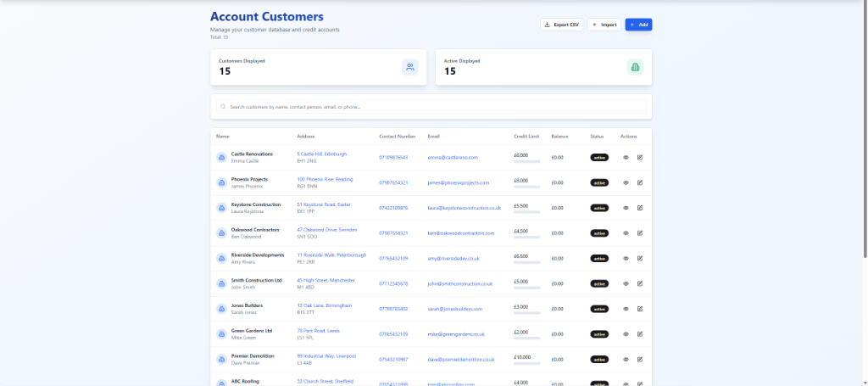The width and height of the screenshot is (868, 386).
Task: Email emma@castlereno.com
Action: [x=453, y=157]
